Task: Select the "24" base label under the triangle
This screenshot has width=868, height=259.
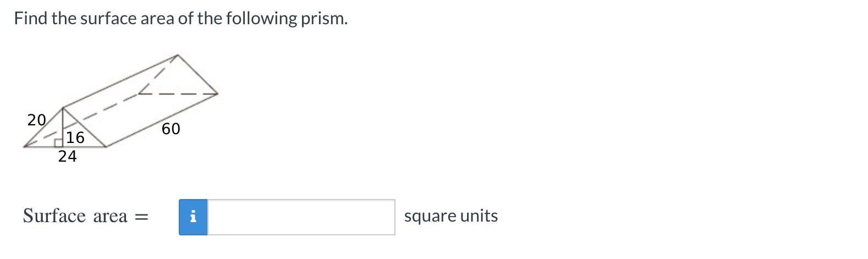Action: pos(67,157)
